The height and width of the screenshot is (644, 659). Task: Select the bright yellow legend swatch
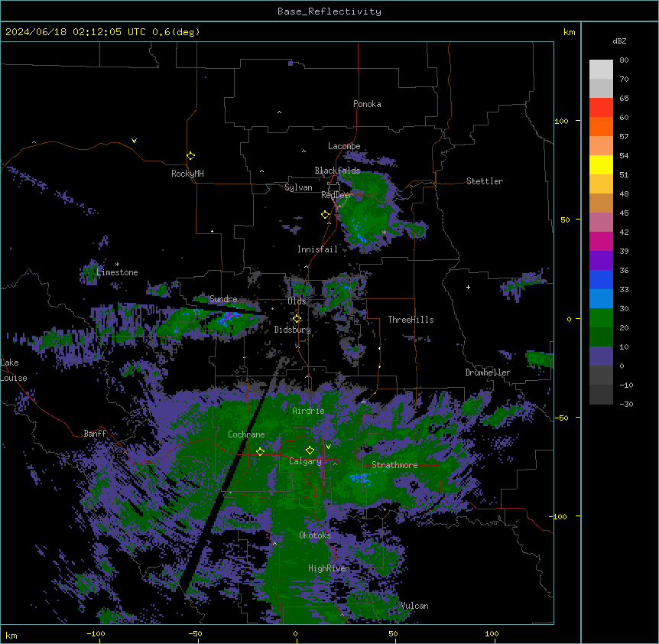click(x=601, y=164)
